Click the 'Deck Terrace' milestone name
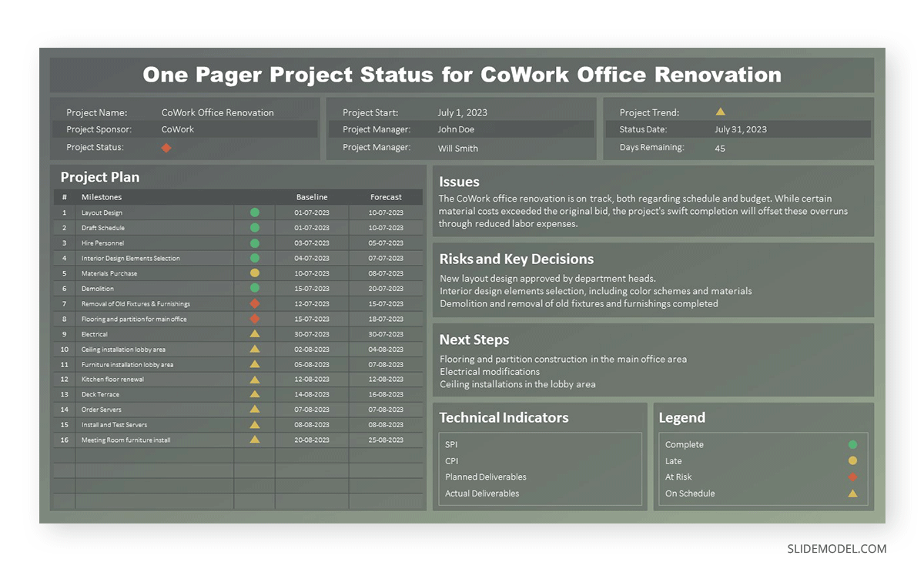The width and height of the screenshot is (924, 572). pyautogui.click(x=100, y=394)
